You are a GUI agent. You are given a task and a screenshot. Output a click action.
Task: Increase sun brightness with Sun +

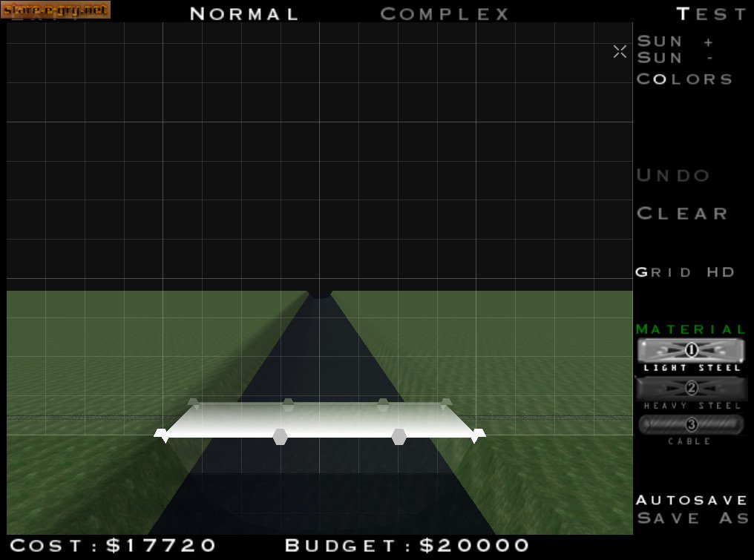pyautogui.click(x=675, y=42)
